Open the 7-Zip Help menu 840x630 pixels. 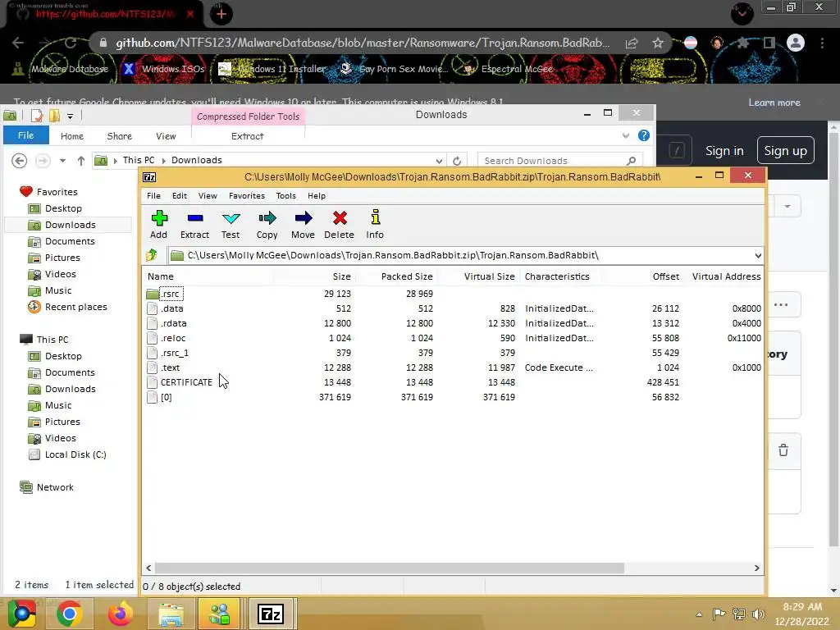pos(317,195)
